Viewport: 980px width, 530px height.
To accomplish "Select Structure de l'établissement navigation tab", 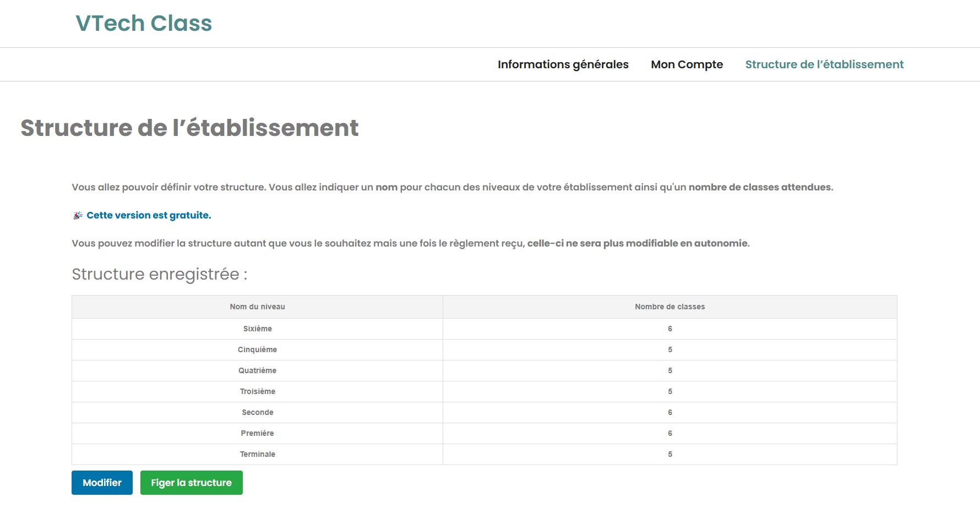I will (x=824, y=64).
